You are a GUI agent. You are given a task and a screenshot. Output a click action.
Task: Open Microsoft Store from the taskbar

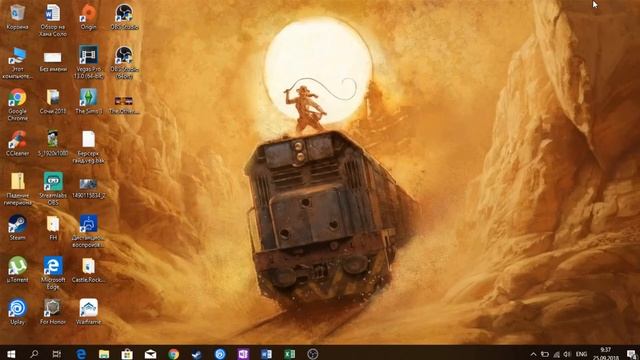(127, 353)
